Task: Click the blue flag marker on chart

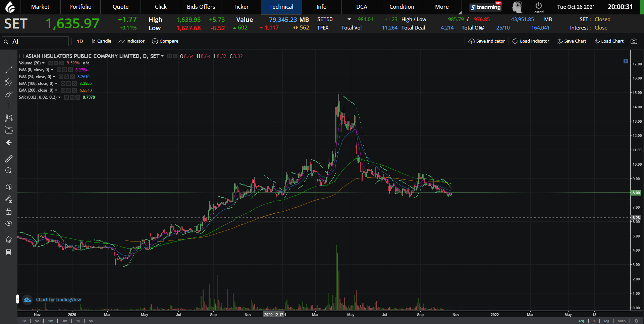Action: pos(626,61)
